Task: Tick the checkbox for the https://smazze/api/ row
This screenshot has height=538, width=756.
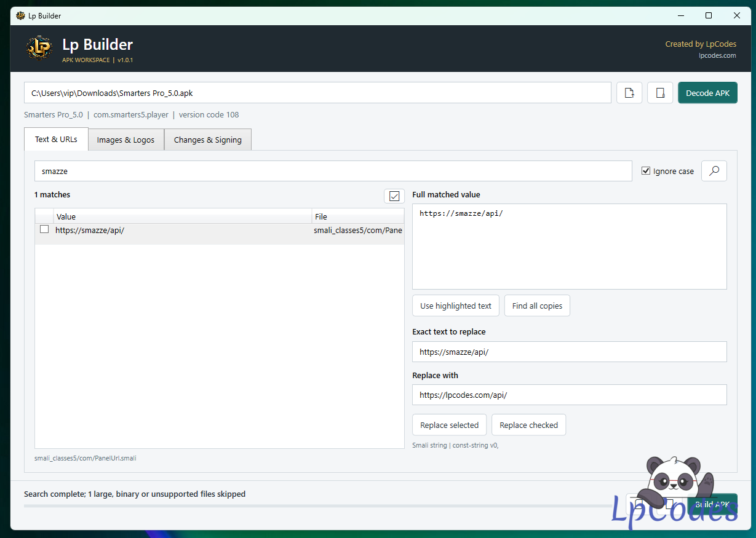Action: coord(44,229)
